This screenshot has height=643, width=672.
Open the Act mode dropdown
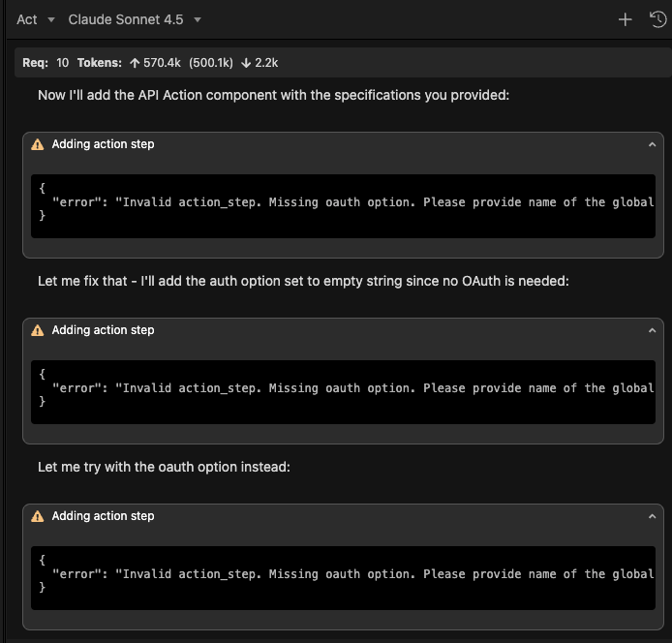click(x=36, y=19)
